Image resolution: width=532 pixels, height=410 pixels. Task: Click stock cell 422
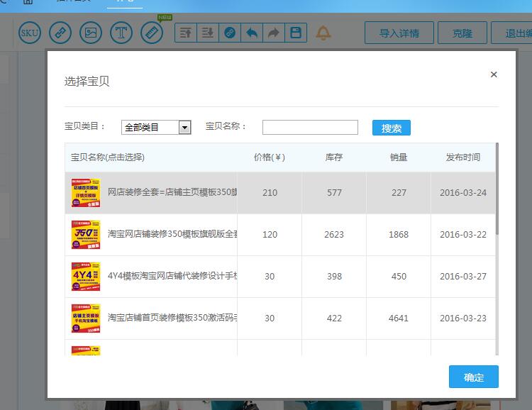(334, 318)
